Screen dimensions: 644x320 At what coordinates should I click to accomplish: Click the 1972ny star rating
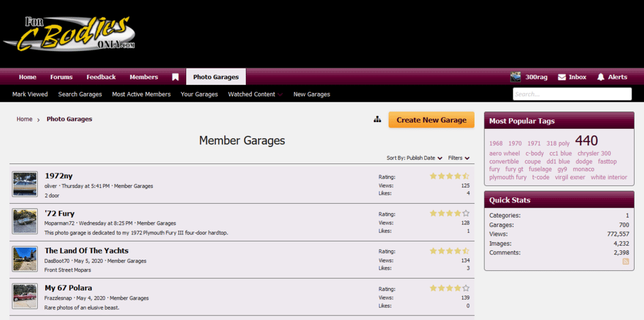pos(449,176)
